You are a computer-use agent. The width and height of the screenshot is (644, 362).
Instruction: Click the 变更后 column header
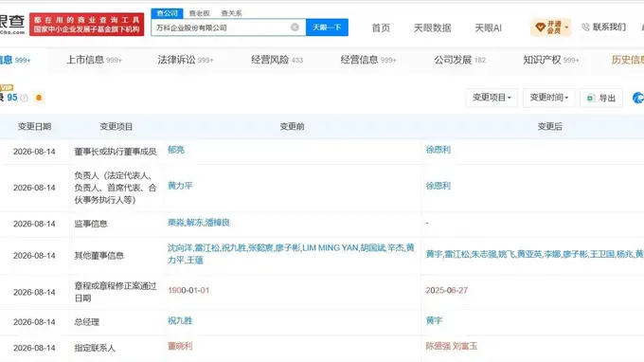click(550, 127)
